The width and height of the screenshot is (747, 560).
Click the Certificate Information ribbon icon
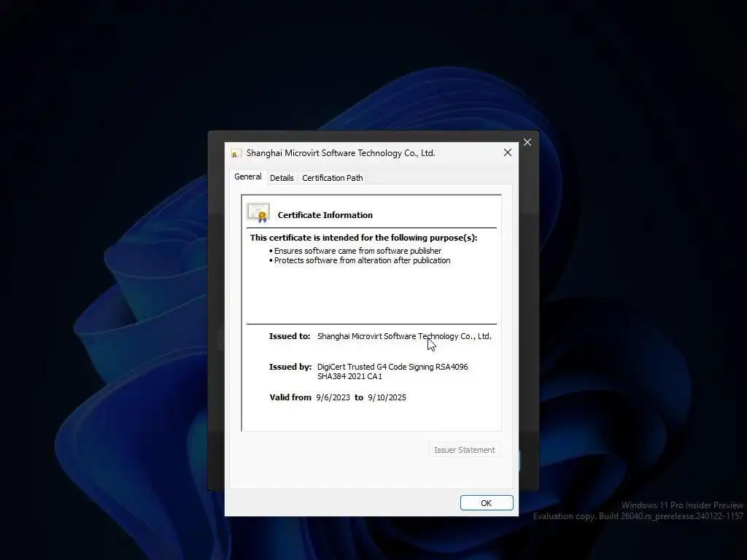point(258,214)
